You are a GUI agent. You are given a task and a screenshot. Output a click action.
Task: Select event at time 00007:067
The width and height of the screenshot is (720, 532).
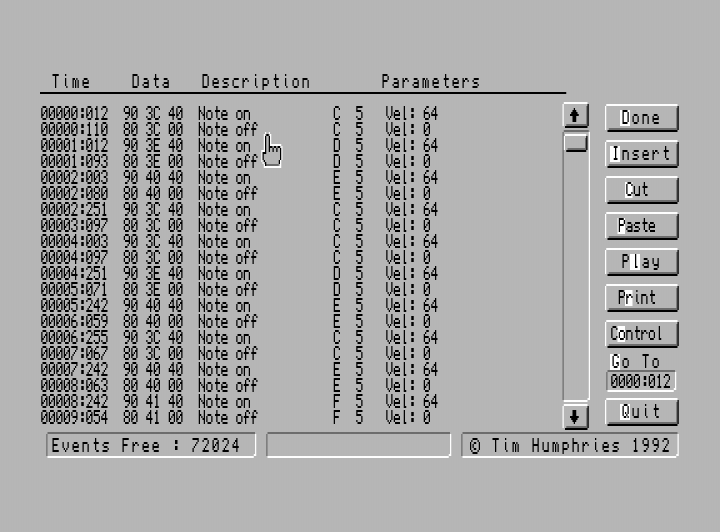(x=239, y=353)
